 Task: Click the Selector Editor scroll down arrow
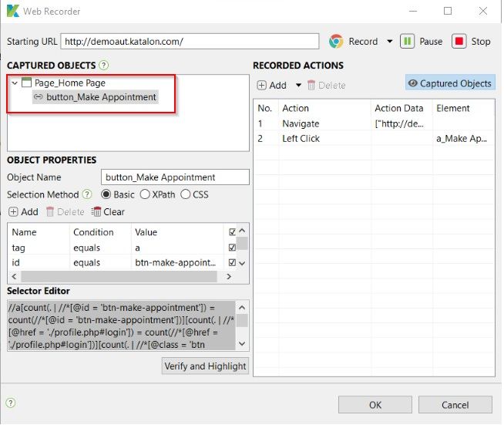click(x=242, y=343)
